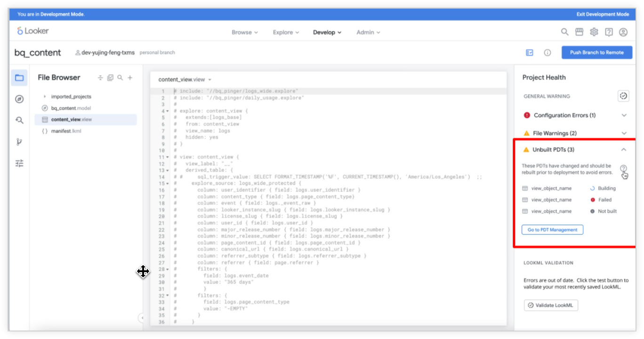
Task: Click the info icon beside Push Branch button
Action: [547, 53]
